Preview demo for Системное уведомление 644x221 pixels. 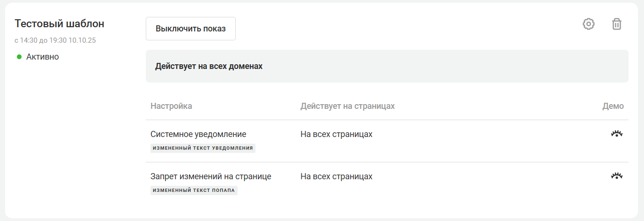tap(617, 134)
